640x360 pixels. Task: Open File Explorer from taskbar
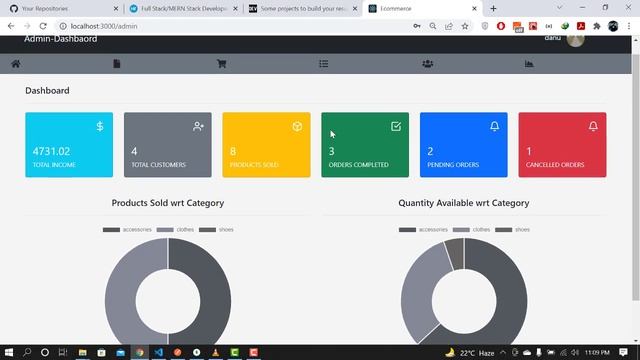click(x=82, y=352)
